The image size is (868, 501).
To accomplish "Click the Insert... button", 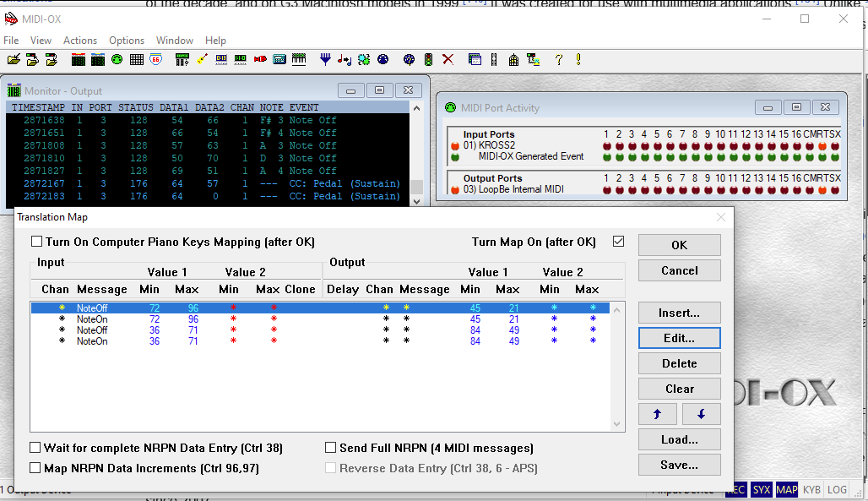I will 679,313.
